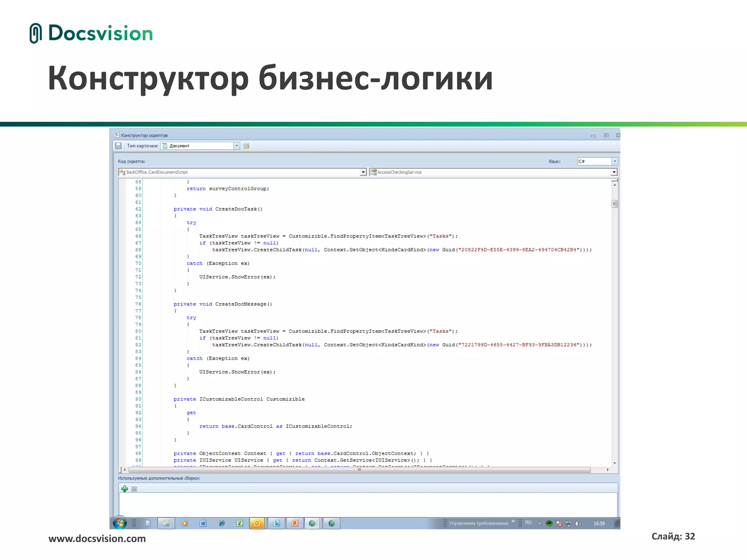
Task: Click inside the additional assemblies list box
Action: pyautogui.click(x=368, y=504)
